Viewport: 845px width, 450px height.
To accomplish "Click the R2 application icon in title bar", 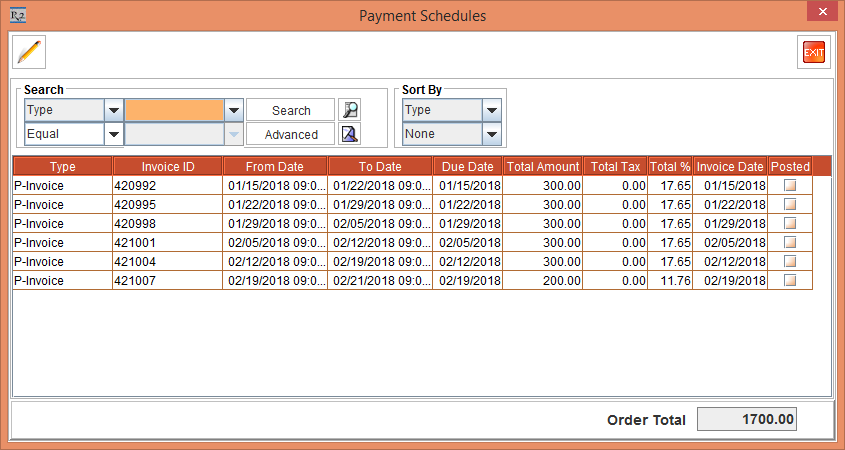I will (17, 14).
